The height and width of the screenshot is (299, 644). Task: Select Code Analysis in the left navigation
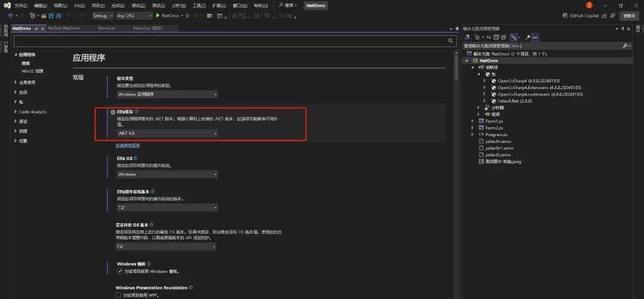[x=32, y=112]
